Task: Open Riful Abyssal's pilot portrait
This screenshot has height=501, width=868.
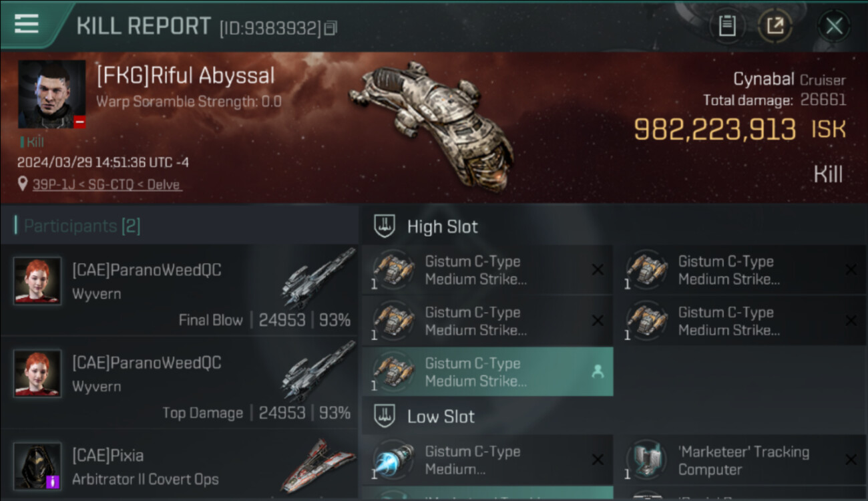Action: point(51,94)
